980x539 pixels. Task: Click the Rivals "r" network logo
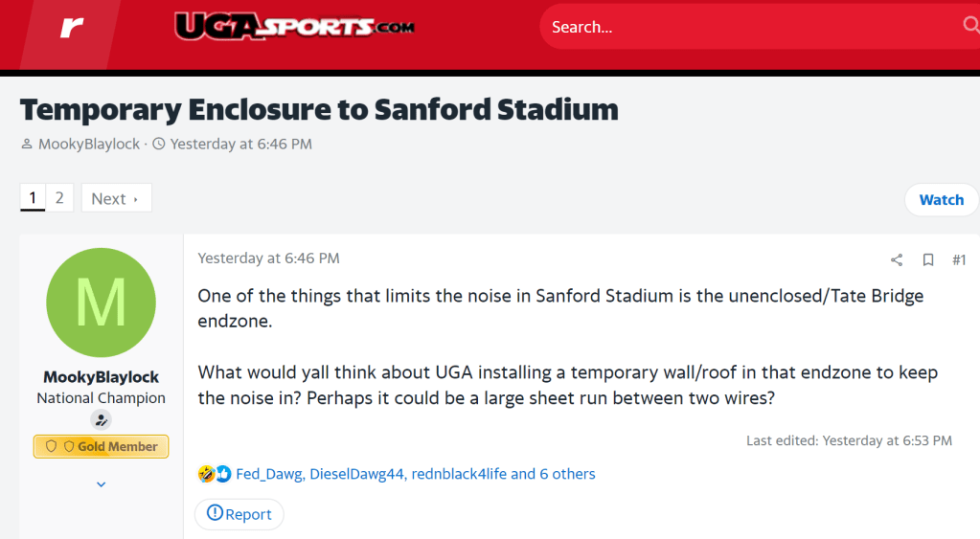tap(72, 28)
